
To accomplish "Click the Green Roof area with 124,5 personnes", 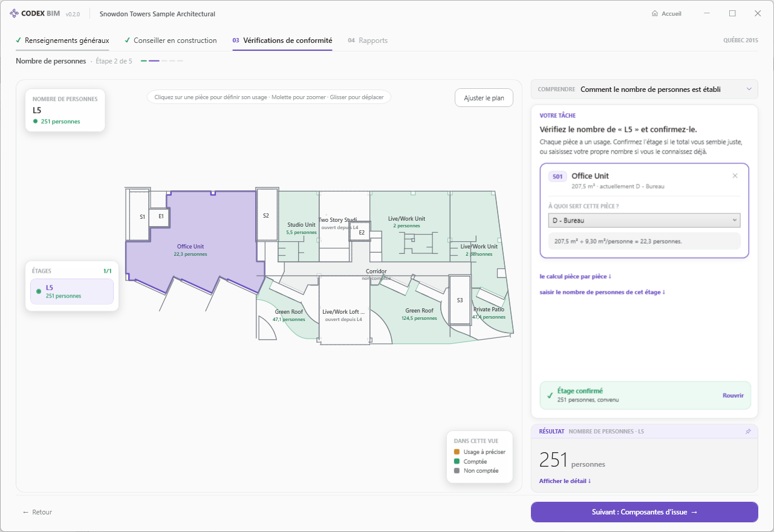I will (419, 314).
